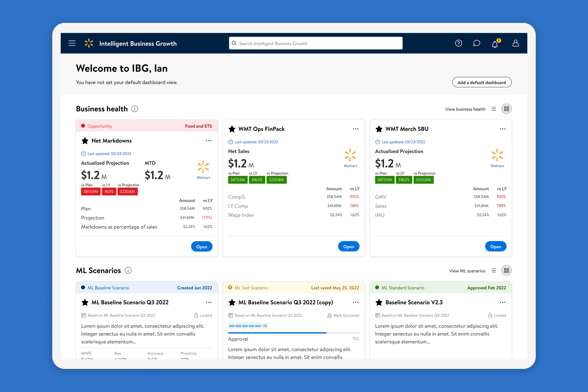Screen dimensions: 588x392
Task: Open notifications bell with badge
Action: [x=495, y=44]
